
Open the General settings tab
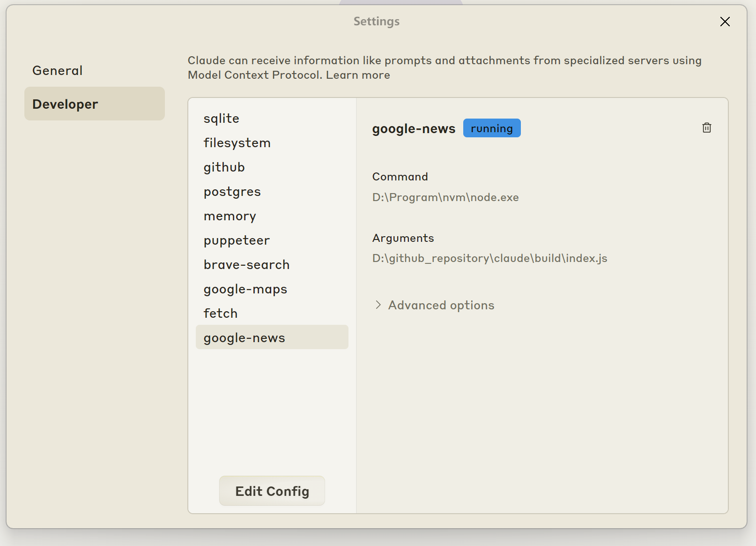57,70
